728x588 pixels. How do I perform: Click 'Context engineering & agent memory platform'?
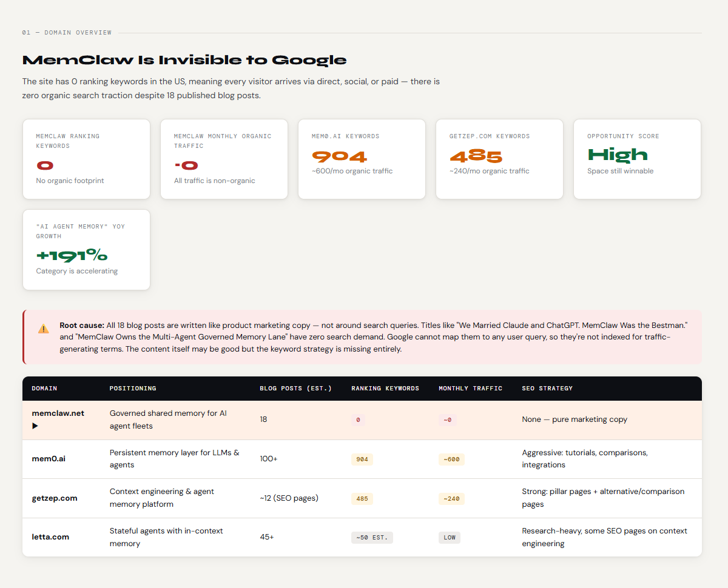(162, 498)
